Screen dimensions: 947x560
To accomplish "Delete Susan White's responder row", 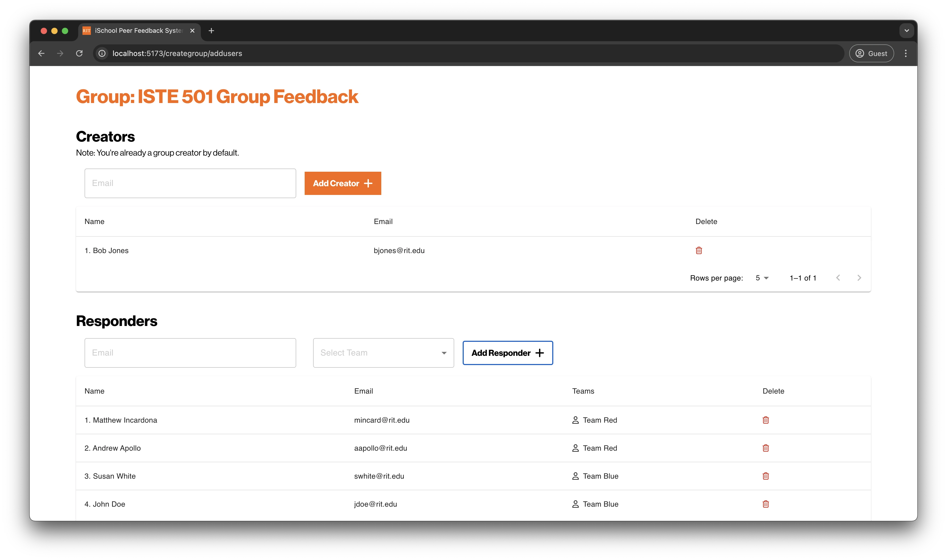I will pos(765,476).
